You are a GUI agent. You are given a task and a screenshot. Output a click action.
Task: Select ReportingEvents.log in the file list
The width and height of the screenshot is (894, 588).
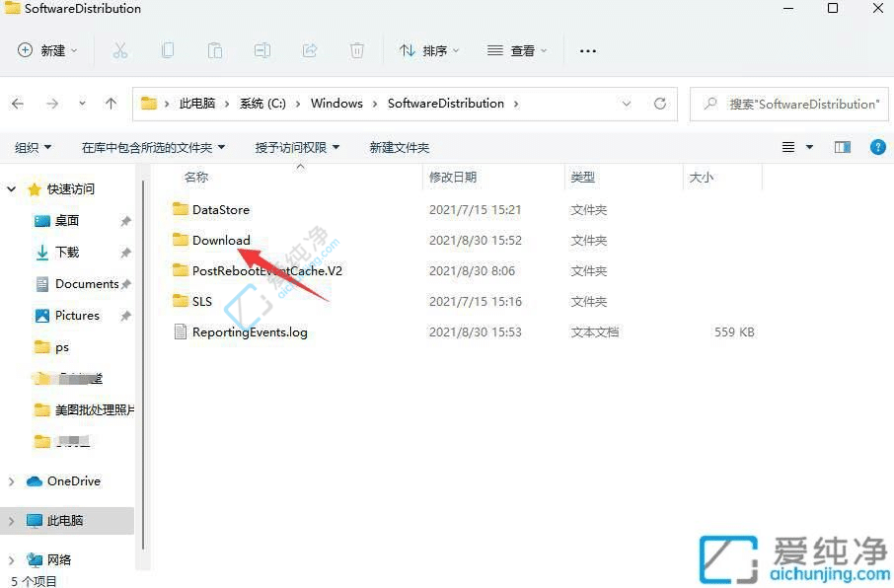[250, 332]
